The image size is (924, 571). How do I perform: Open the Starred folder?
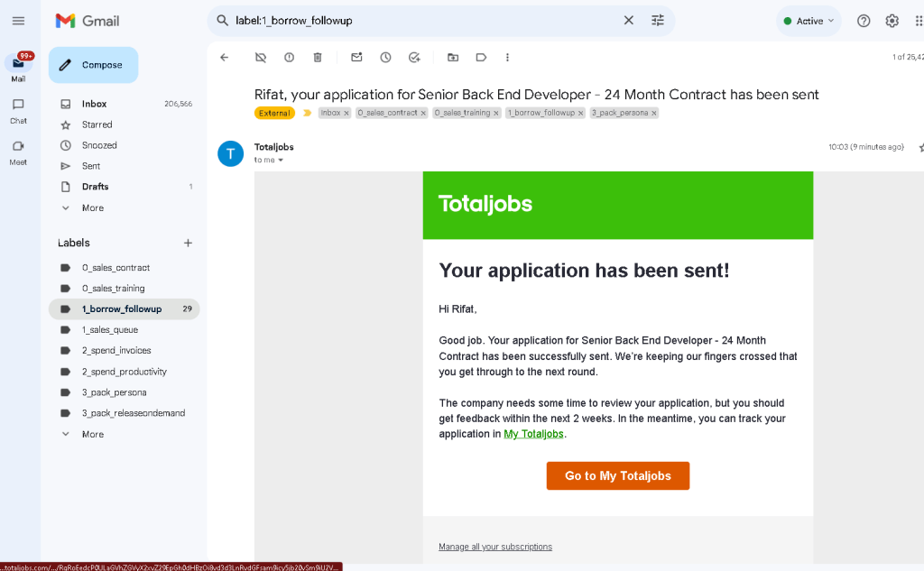[x=125, y=124]
